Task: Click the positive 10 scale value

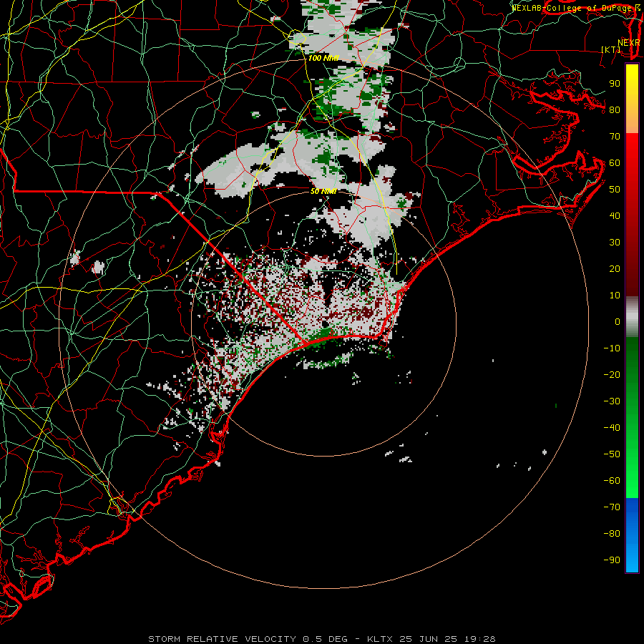Action: [x=615, y=296]
